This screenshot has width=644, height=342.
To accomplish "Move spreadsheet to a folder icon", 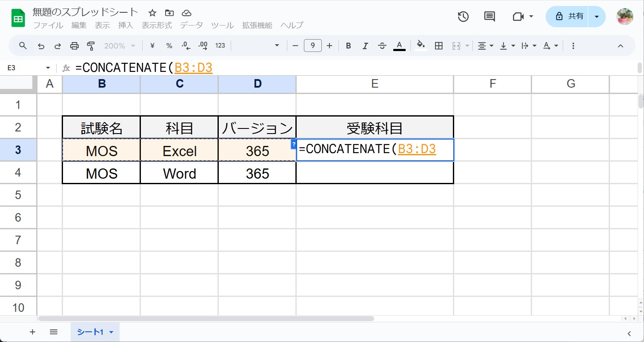I will click(169, 13).
